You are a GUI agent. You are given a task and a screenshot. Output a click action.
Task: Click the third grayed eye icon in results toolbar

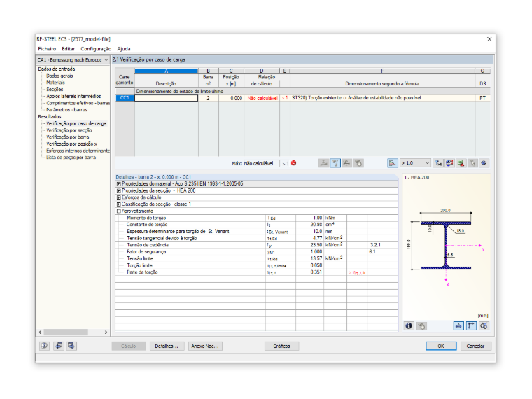(x=346, y=163)
